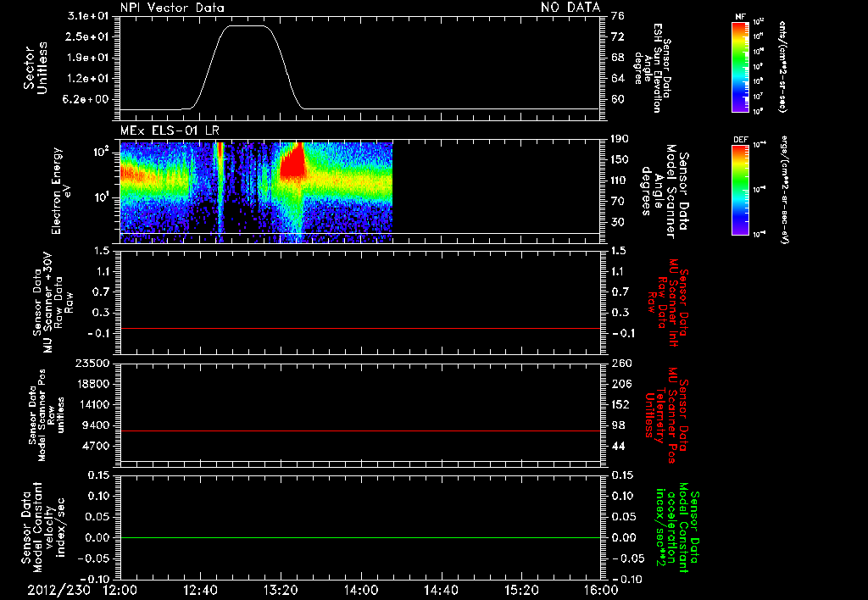Click the 44 telemetry tick value
Viewport: 868px width, 600px height.
pos(618,446)
